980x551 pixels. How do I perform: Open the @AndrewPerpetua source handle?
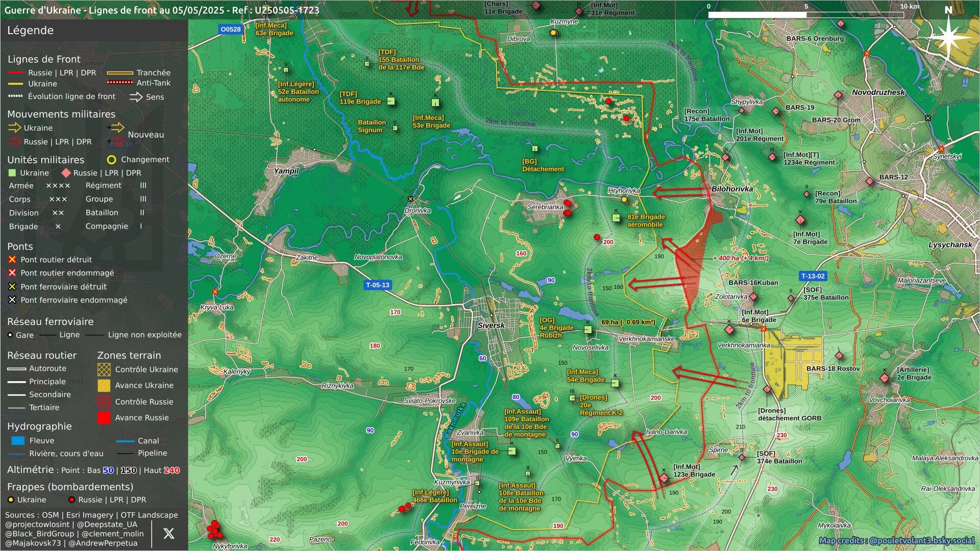click(x=103, y=543)
